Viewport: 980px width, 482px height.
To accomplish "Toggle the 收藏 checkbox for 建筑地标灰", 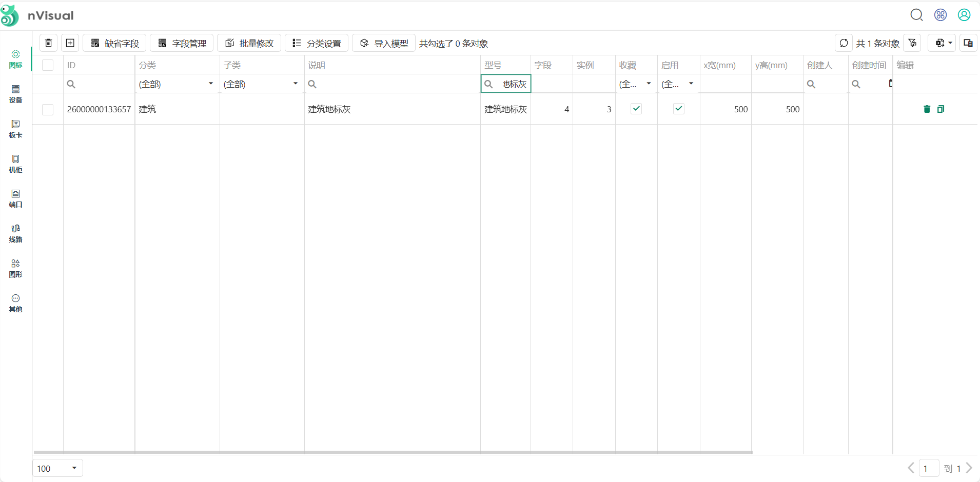I will click(636, 109).
